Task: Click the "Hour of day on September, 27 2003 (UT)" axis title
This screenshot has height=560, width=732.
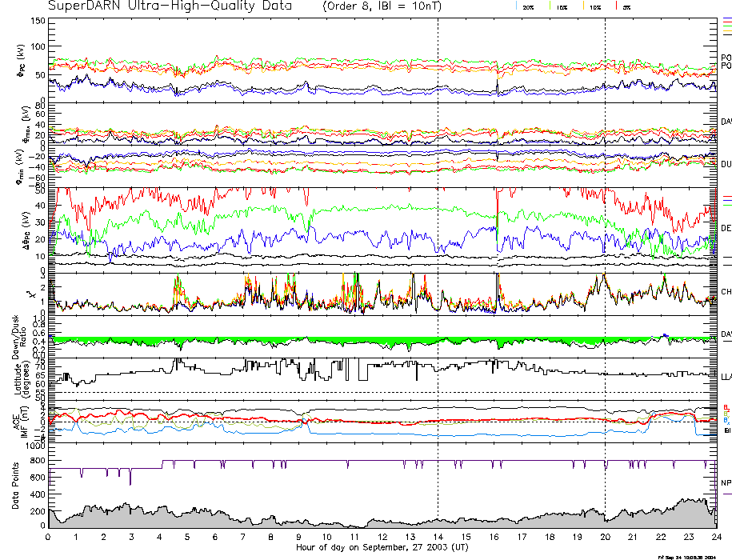Action: point(382,547)
